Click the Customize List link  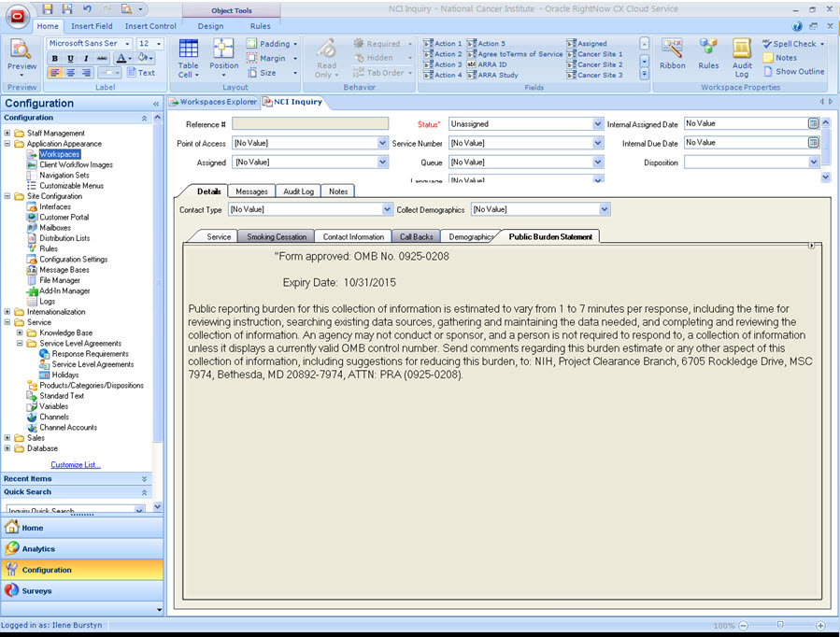coord(76,464)
